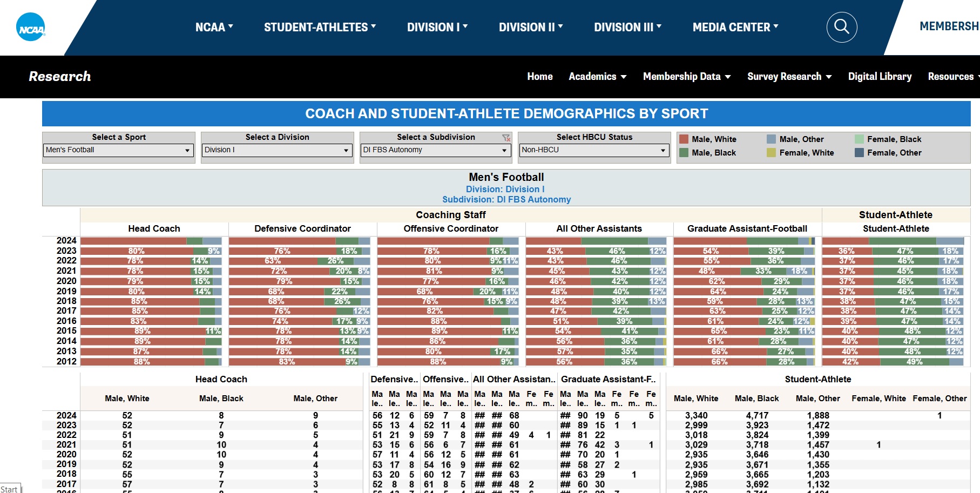Click the Graduate Assistant-Football chart header
This screenshot has height=493, width=980.
(747, 229)
